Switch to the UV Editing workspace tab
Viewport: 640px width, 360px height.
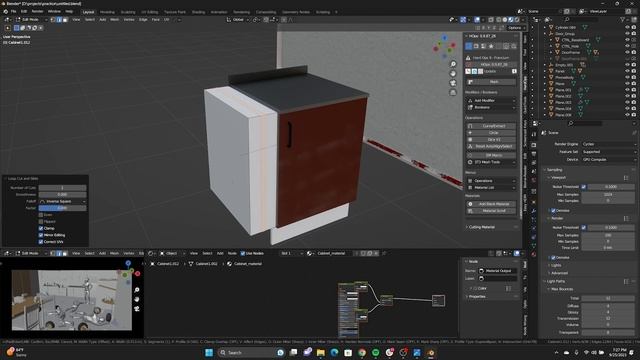tap(149, 12)
